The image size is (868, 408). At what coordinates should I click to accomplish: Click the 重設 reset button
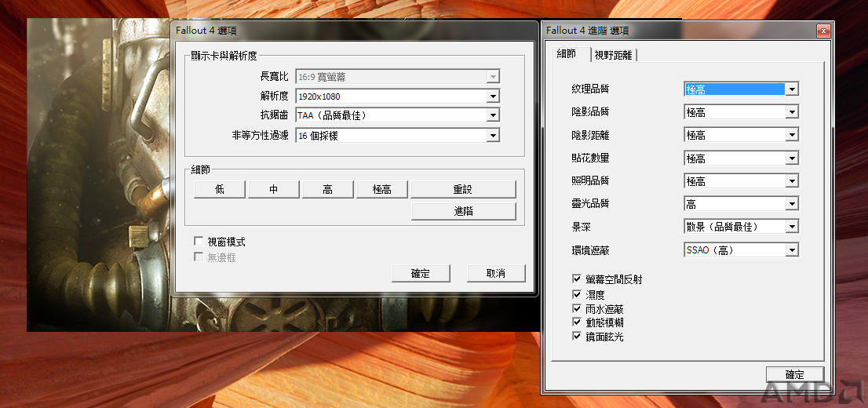click(x=463, y=189)
